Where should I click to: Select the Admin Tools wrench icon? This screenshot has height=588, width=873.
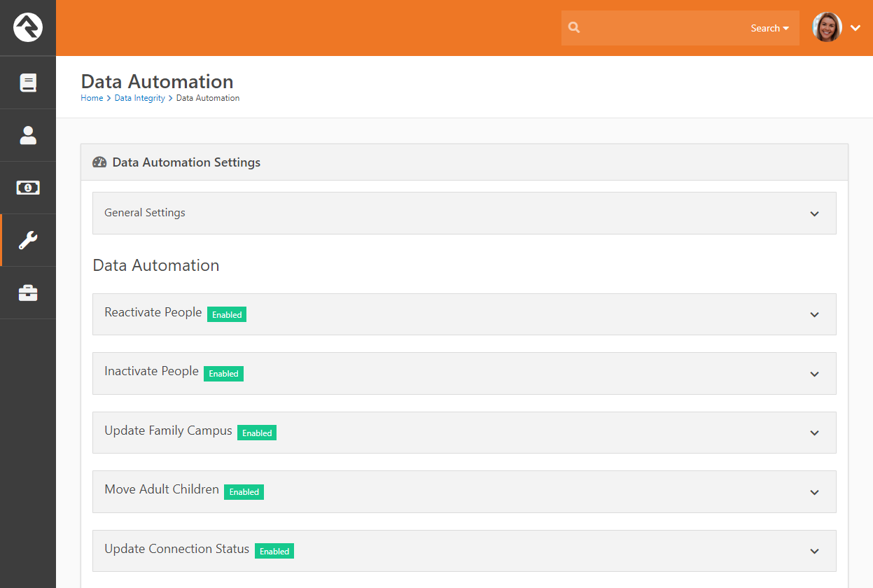pyautogui.click(x=28, y=239)
